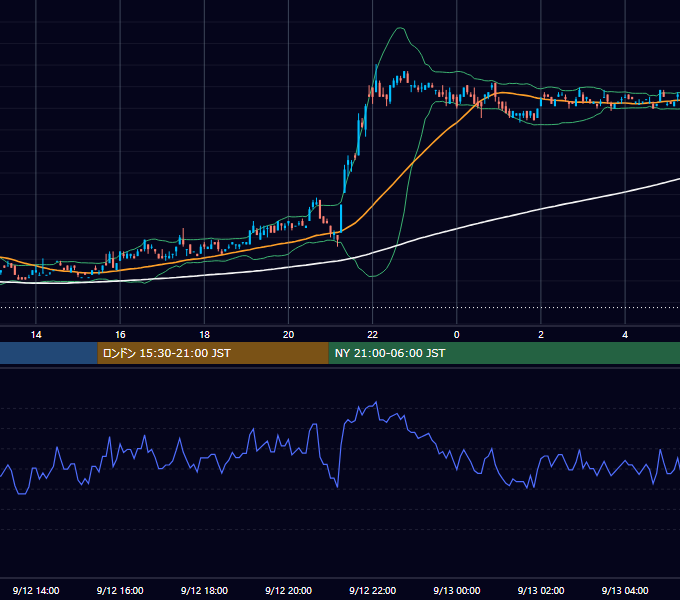The image size is (680, 600).
Task: Click hour label 18 on the price chart axis
Action: (x=204, y=335)
